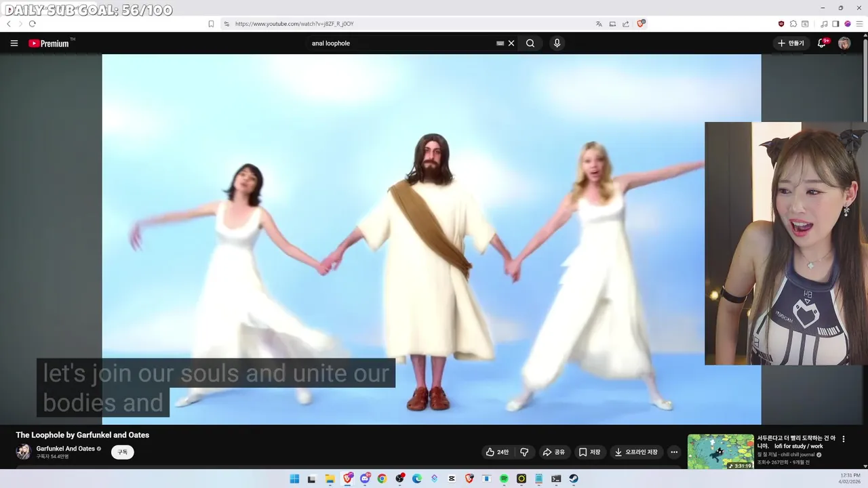Open Steam from the taskbar
868x488 pixels.
(x=574, y=479)
